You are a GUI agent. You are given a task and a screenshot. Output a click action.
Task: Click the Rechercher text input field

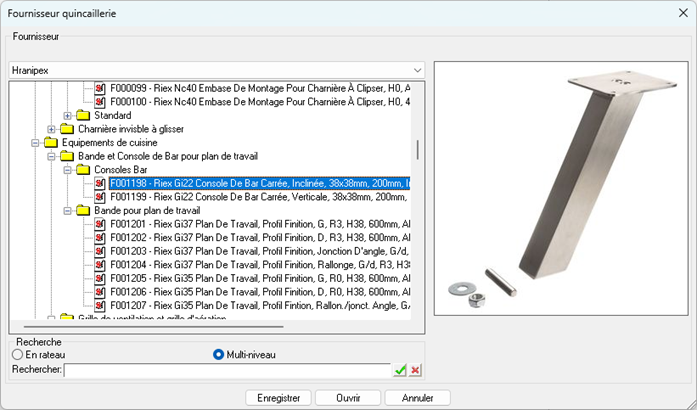point(226,370)
